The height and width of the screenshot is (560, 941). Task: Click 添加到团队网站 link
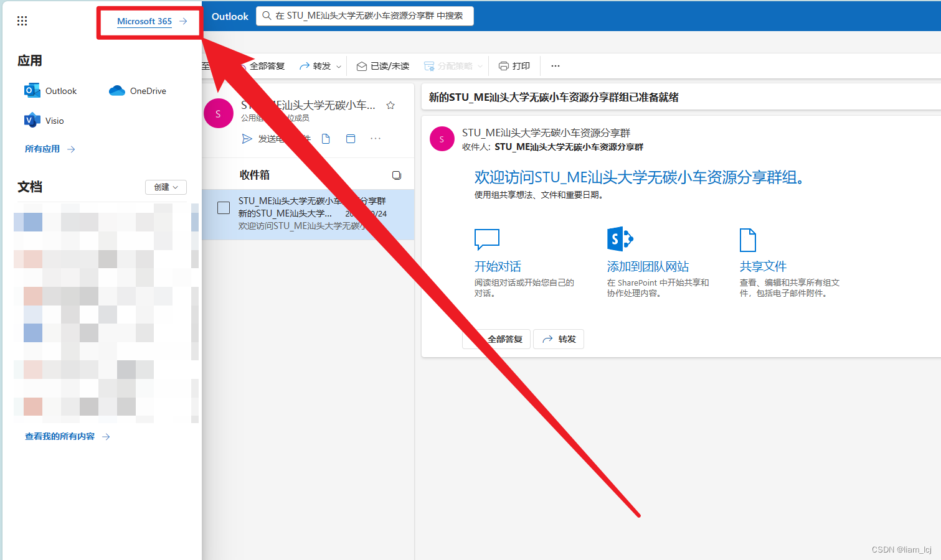click(x=648, y=266)
